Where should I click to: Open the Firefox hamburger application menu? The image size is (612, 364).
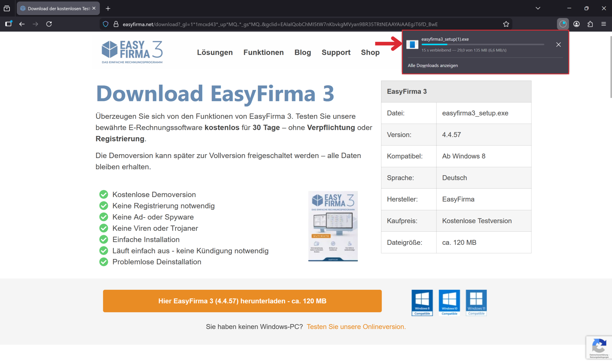point(604,24)
